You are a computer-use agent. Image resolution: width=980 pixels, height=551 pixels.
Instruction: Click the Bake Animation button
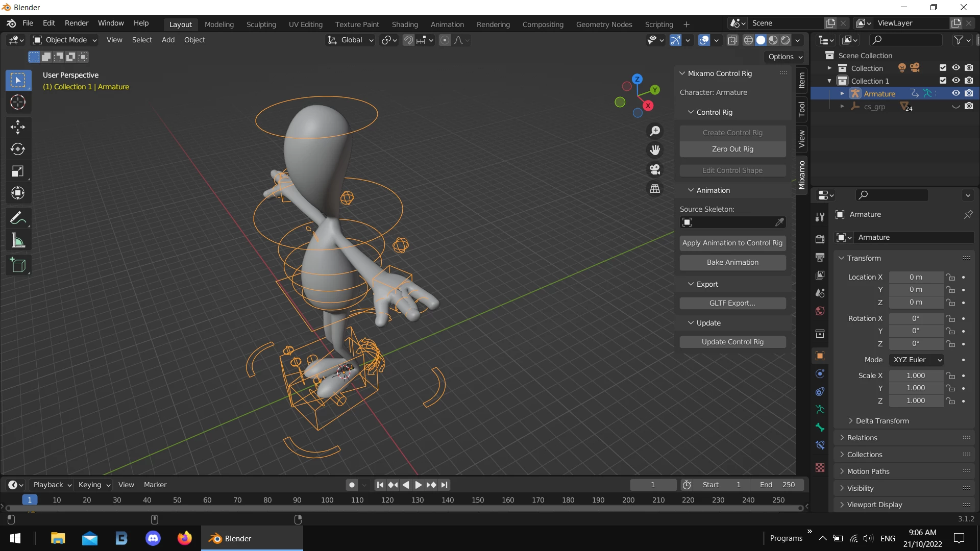732,262
